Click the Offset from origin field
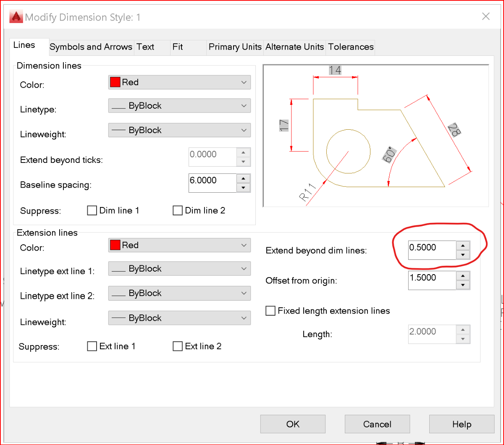This screenshot has height=445, width=504. (432, 280)
